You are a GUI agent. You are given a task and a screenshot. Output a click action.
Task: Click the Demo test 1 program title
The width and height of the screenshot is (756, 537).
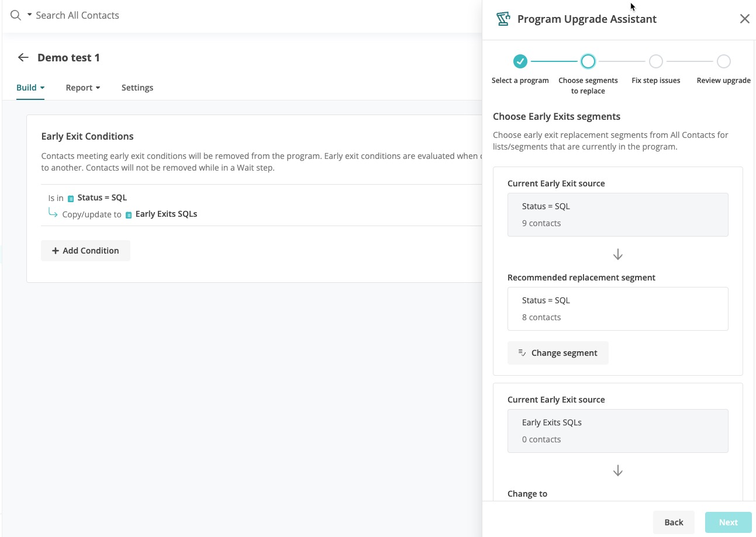tap(68, 57)
